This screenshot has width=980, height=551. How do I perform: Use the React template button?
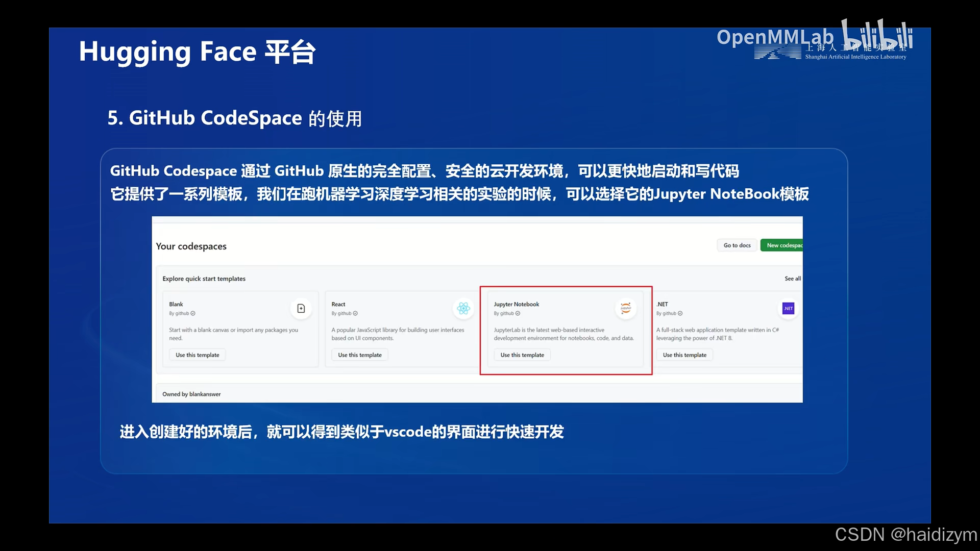tap(360, 355)
